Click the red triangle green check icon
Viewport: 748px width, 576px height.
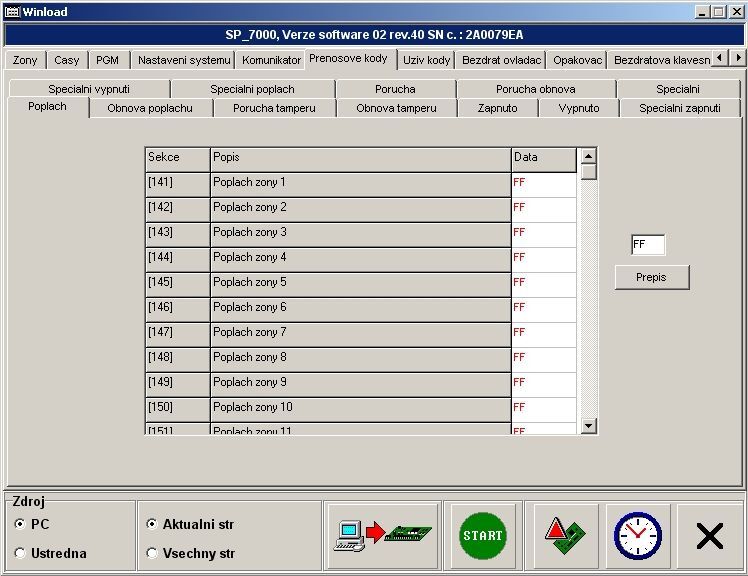click(566, 536)
